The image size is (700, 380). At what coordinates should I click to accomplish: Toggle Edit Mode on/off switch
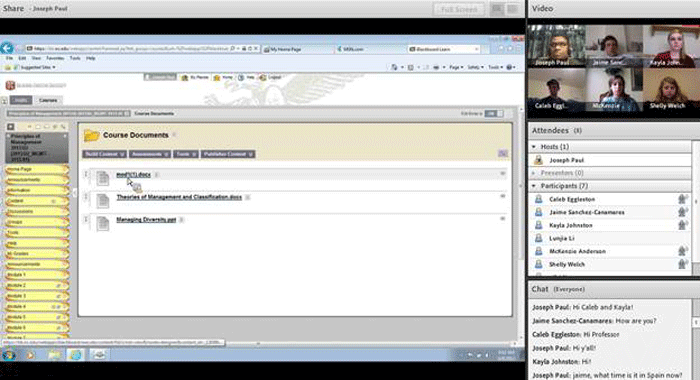coord(494,113)
